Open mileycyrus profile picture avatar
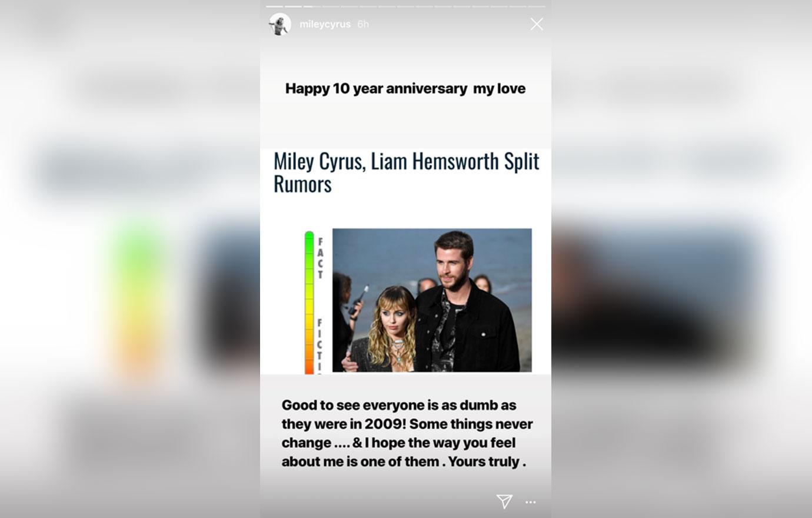 click(x=280, y=24)
